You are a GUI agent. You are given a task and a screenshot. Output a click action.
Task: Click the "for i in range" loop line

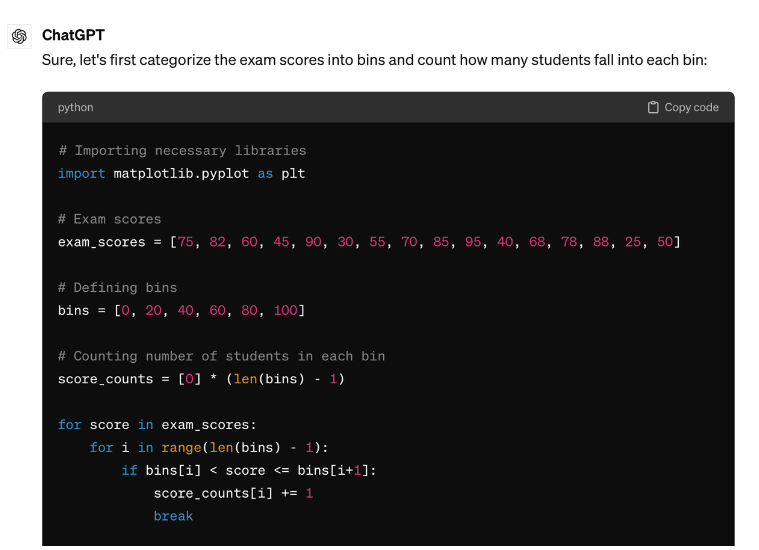coord(209,448)
